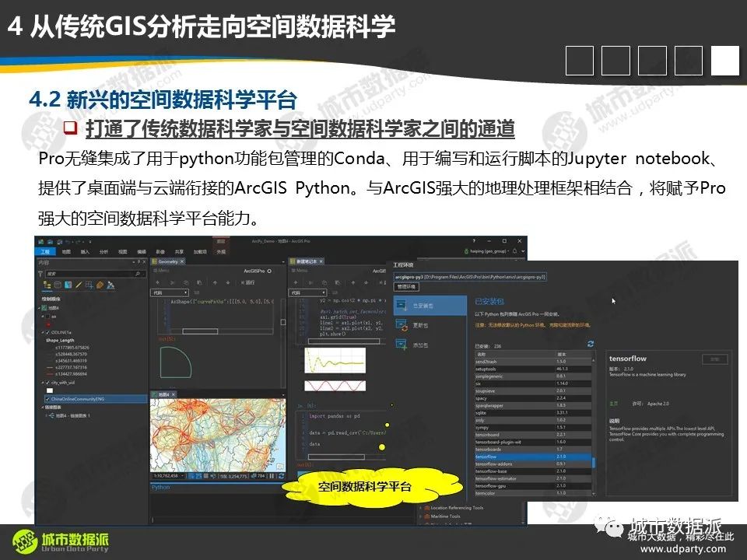Viewport: 747px width, 560px height.
Task: Select the list by labeling icon
Action: pos(100,285)
